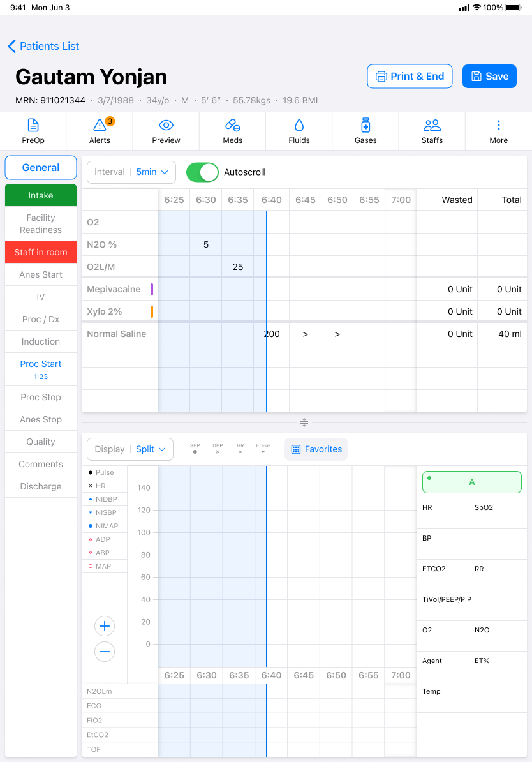Screen dimensions: 532x762
Task: Select the Staff in room tab
Action: pos(41,252)
